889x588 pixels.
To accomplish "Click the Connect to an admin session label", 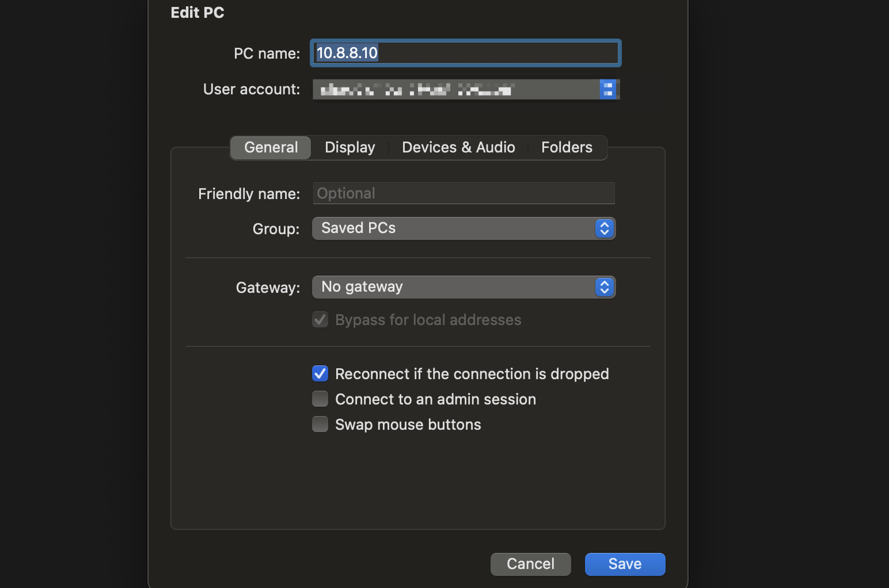I will coord(435,399).
